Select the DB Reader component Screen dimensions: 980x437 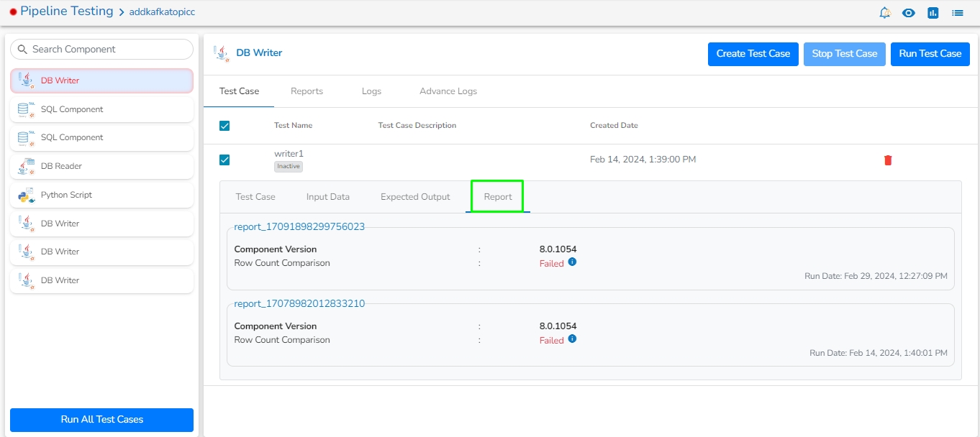click(101, 166)
